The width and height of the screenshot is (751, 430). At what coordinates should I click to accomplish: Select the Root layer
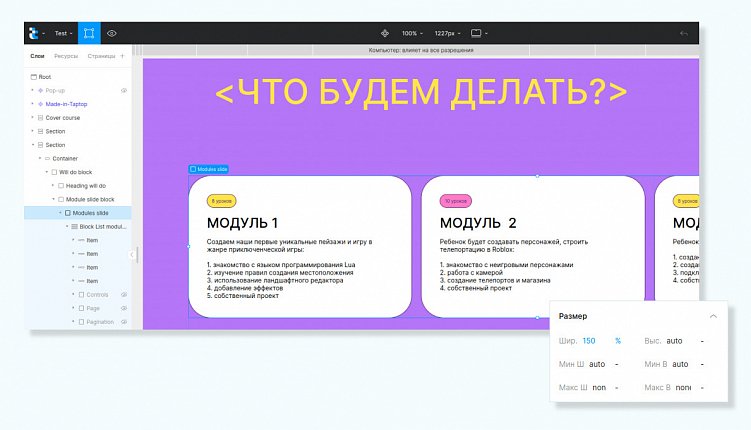click(45, 77)
